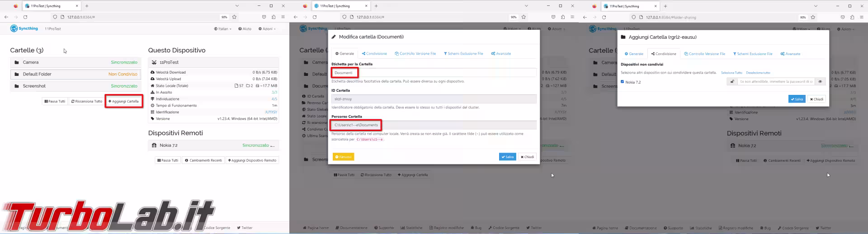Toggle the Nokia 7.2 sharing checkbox
Viewport: 868px width, 234px height.
tap(623, 82)
